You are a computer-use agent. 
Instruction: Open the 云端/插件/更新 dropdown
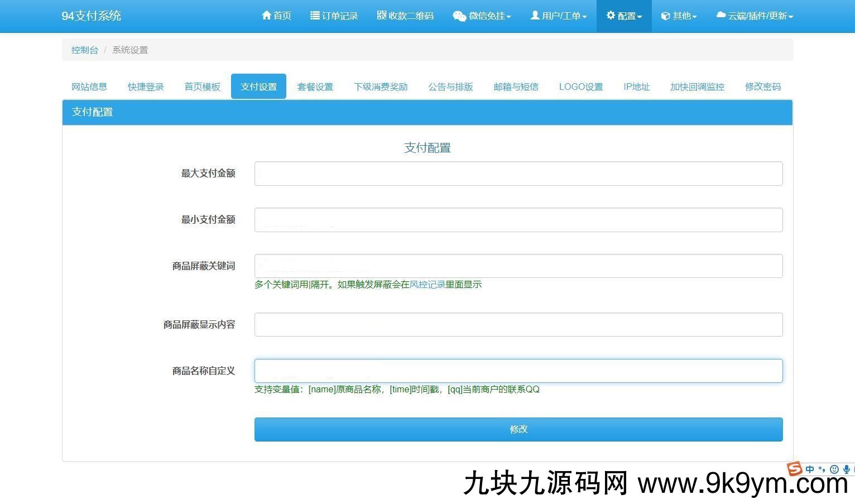[x=755, y=16]
